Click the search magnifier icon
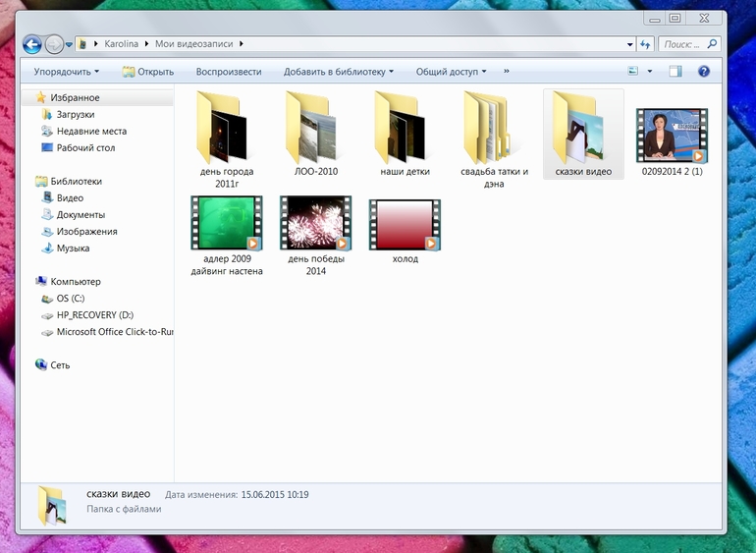The height and width of the screenshot is (553, 756). 712,44
